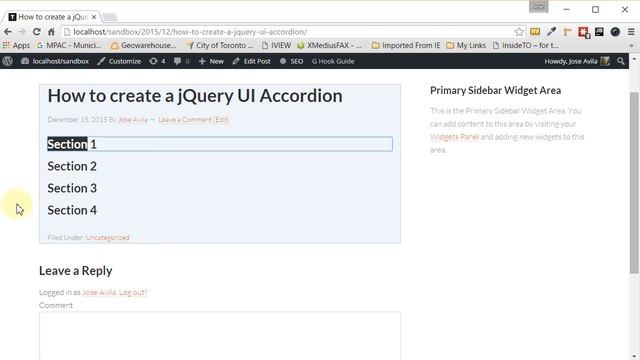Screen dimensions: 640x360
Task: Open the Apps grid in the bookmarks bar
Action: (x=16, y=45)
